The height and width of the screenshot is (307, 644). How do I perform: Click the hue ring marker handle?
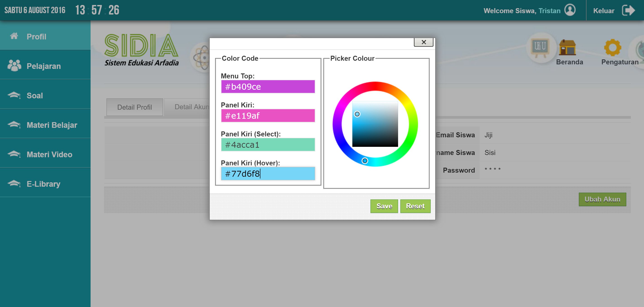pyautogui.click(x=365, y=161)
